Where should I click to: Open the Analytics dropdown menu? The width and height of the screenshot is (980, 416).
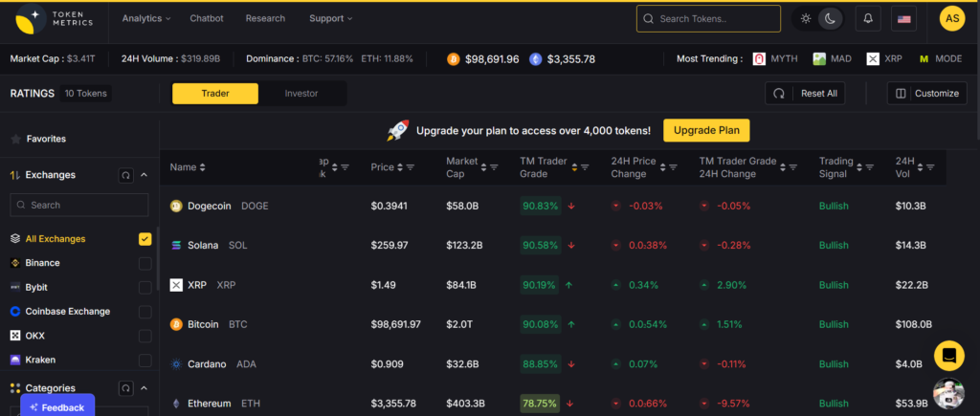(x=146, y=19)
